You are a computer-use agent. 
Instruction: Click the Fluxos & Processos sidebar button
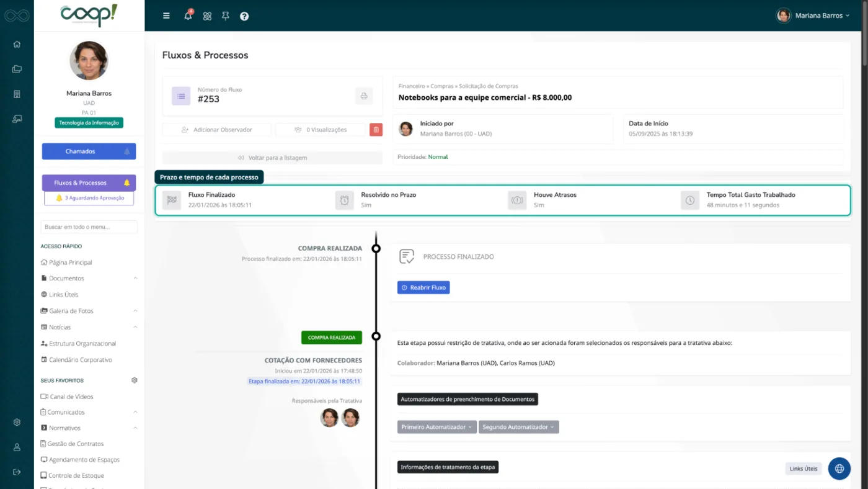[89, 183]
